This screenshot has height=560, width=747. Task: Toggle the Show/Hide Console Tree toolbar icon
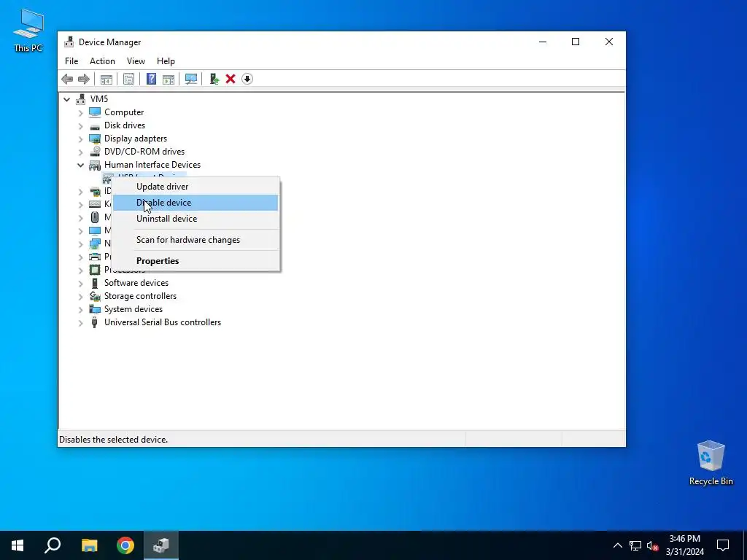point(107,79)
